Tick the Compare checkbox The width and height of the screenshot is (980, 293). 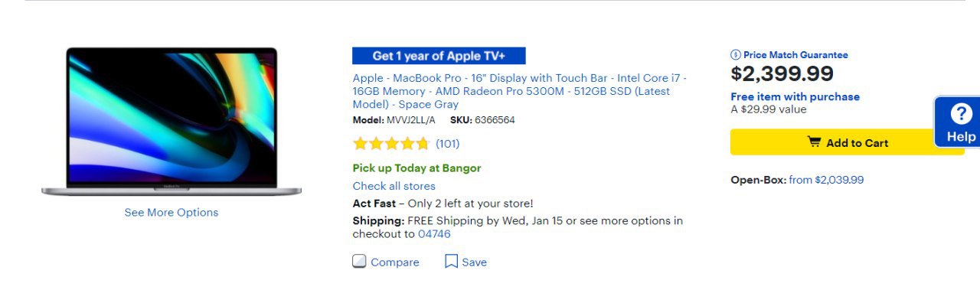point(359,262)
